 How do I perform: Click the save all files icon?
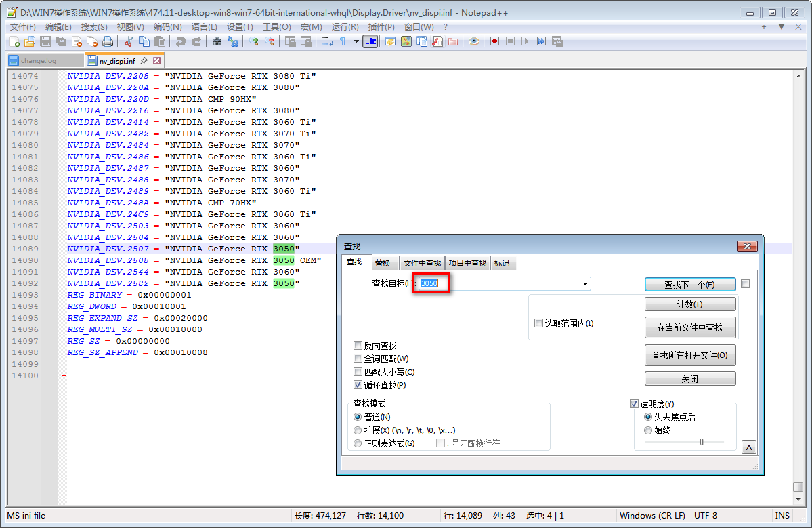[61, 41]
